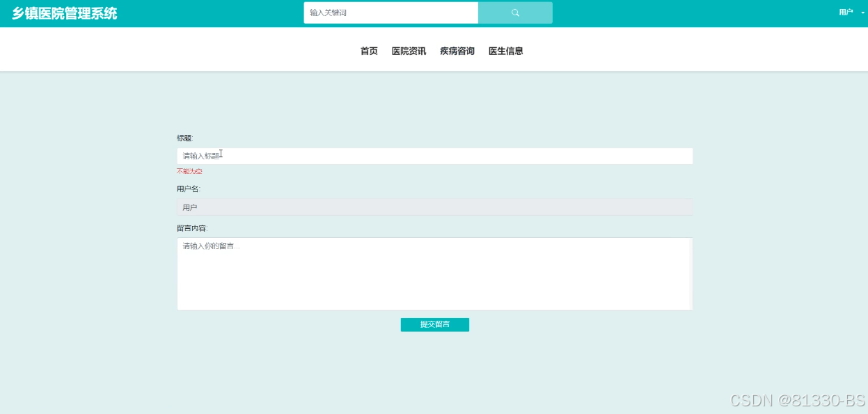Open the 医生信息 menu item
The image size is (868, 414).
(506, 51)
